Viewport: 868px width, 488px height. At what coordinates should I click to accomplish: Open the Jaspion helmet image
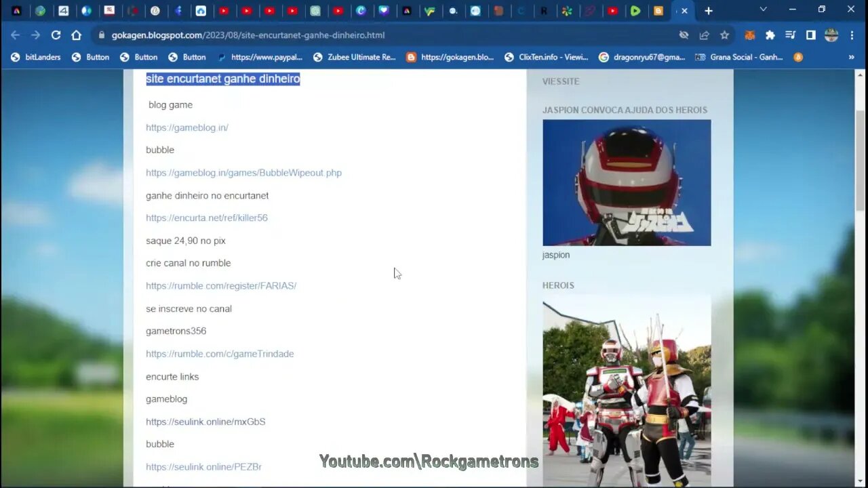tap(627, 182)
